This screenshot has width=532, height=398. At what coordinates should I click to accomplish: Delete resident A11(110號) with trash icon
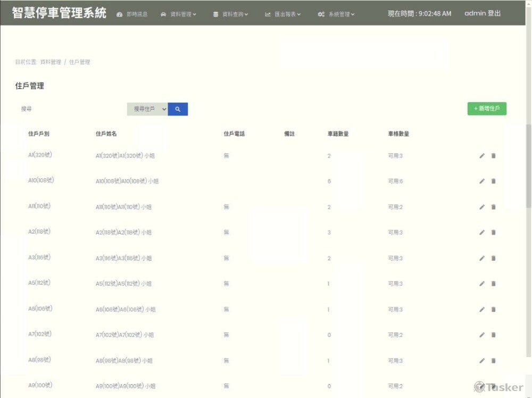coord(493,207)
